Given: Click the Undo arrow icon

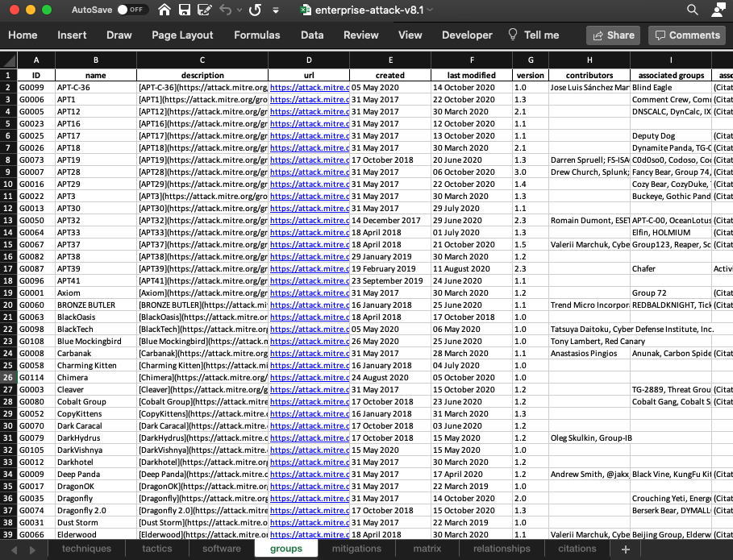Looking at the screenshot, I should (225, 10).
